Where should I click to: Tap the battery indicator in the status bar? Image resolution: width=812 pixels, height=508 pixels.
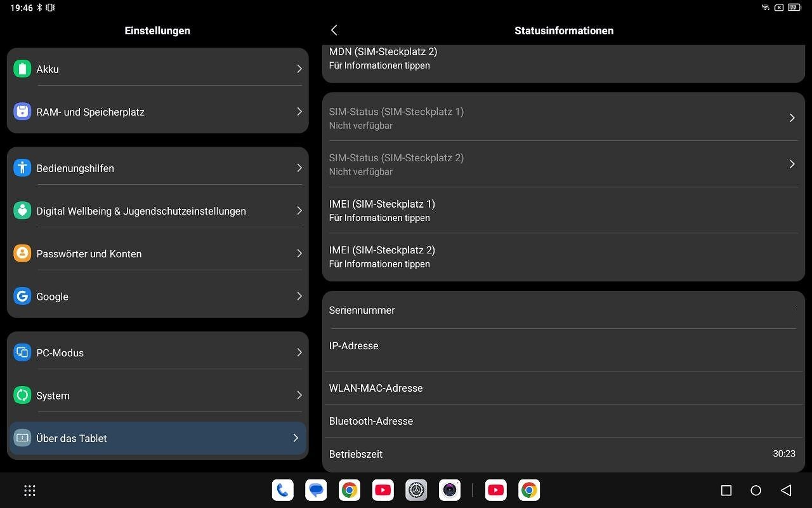click(795, 8)
